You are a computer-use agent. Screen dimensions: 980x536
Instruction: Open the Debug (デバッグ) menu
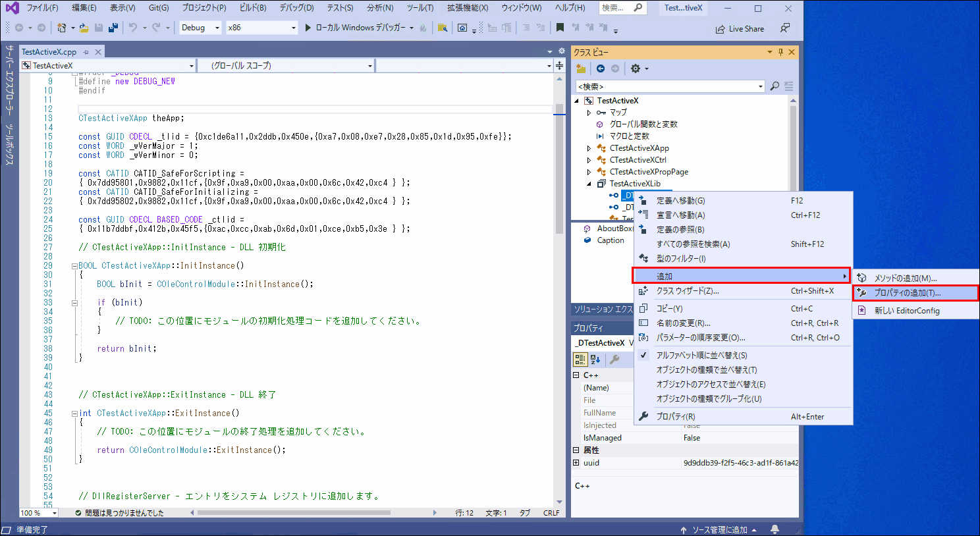tap(296, 8)
